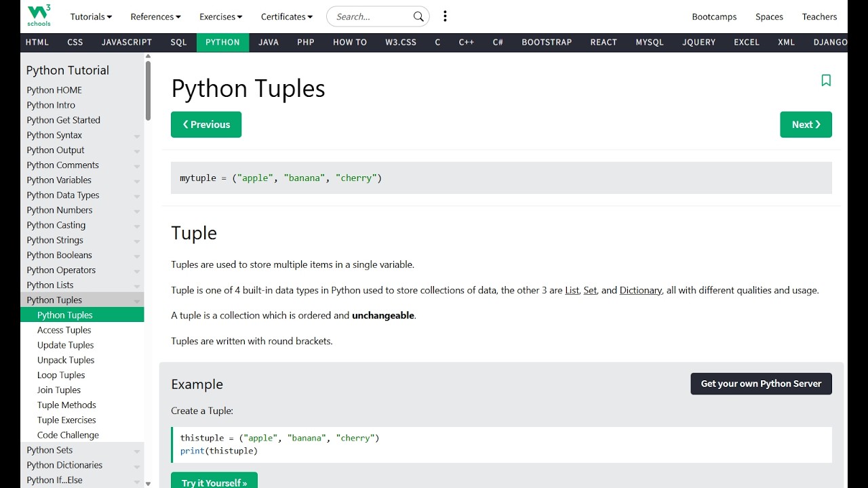Screen dimensions: 868x488
Task: Go to Previous chapter button
Action: (x=206, y=125)
